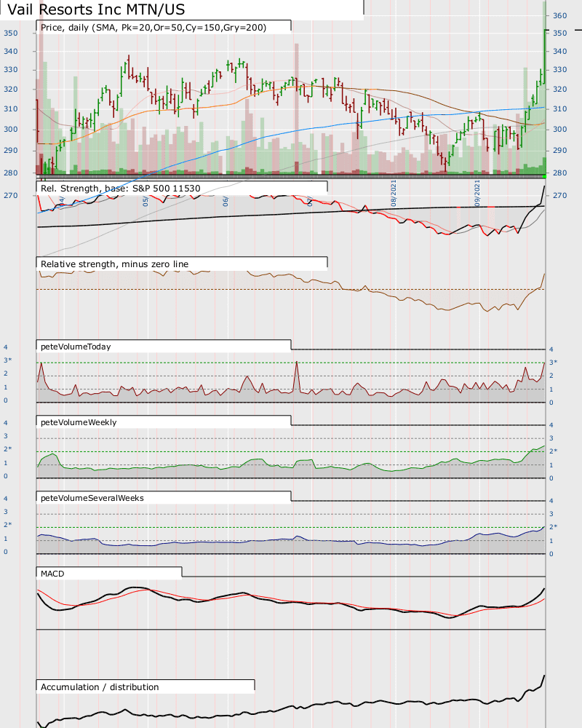Click 2* on peteVolumeWeekly right axis
Screen dimensions: 582x728
click(553, 451)
